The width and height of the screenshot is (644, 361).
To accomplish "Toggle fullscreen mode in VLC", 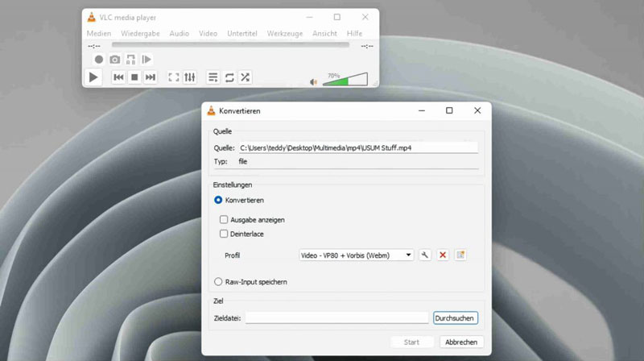I will [174, 77].
